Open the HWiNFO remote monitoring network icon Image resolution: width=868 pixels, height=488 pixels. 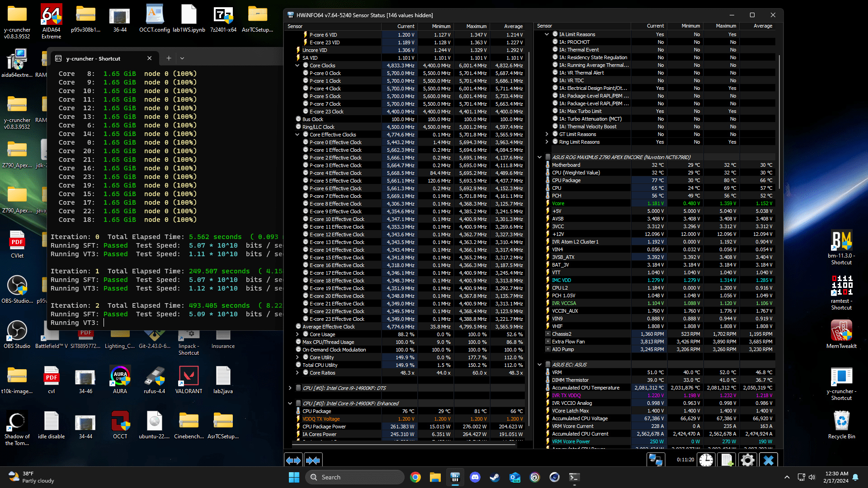pos(656,460)
